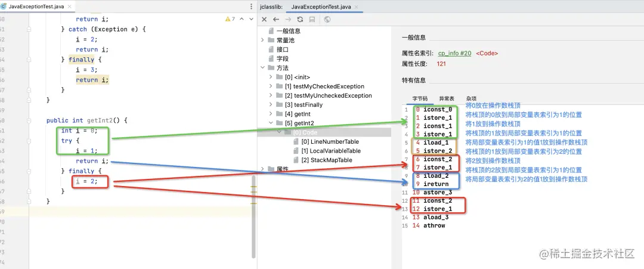The width and height of the screenshot is (644, 269).
Task: Select the [4] getInt method
Action: click(298, 114)
